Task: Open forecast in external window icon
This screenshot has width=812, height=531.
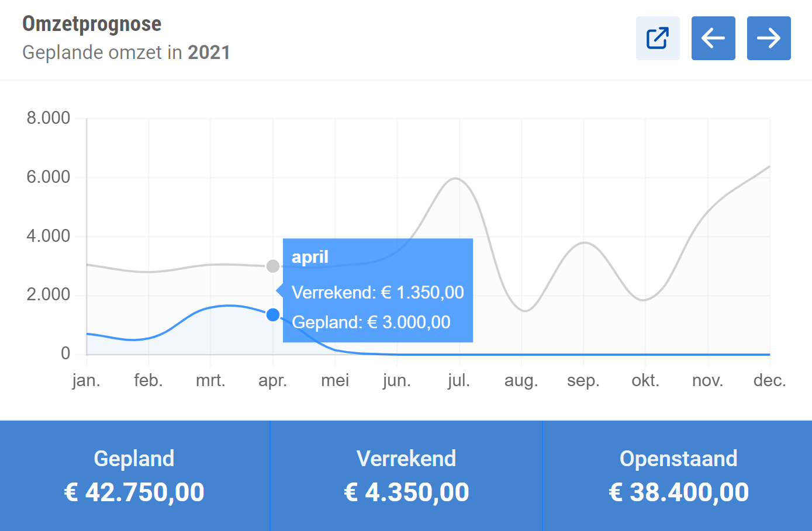Action: (x=658, y=39)
